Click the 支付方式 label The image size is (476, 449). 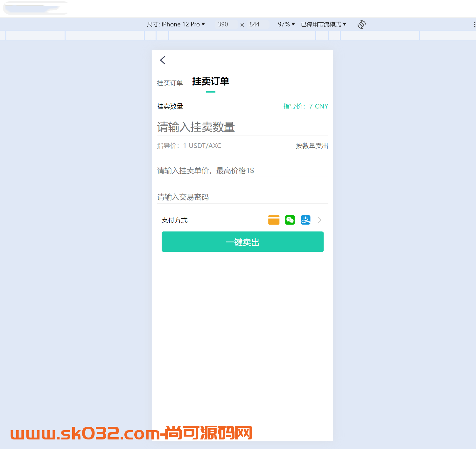point(175,220)
